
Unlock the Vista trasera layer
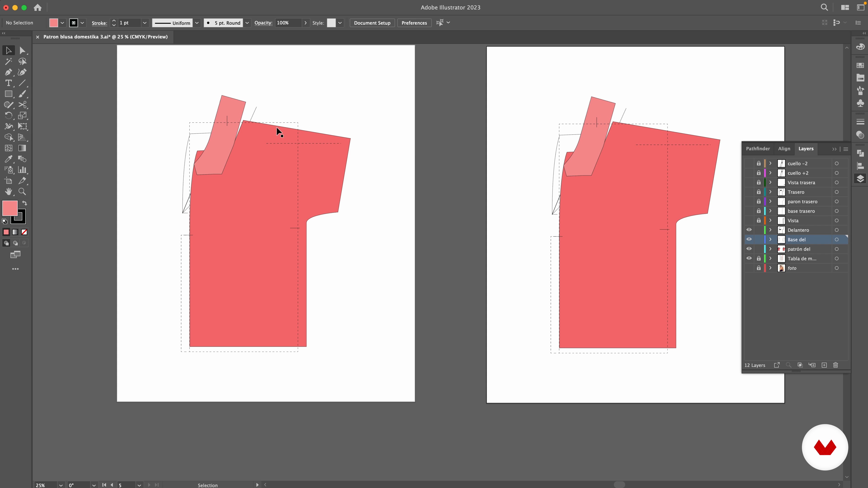759,182
